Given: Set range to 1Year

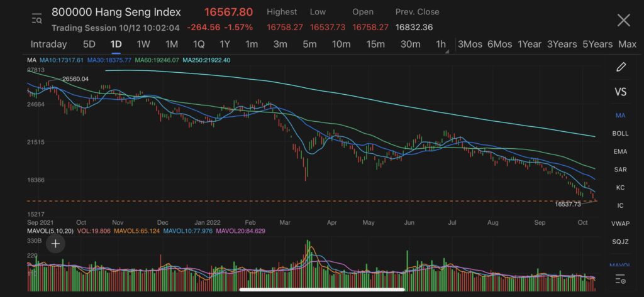Looking at the screenshot, I should click(x=530, y=45).
